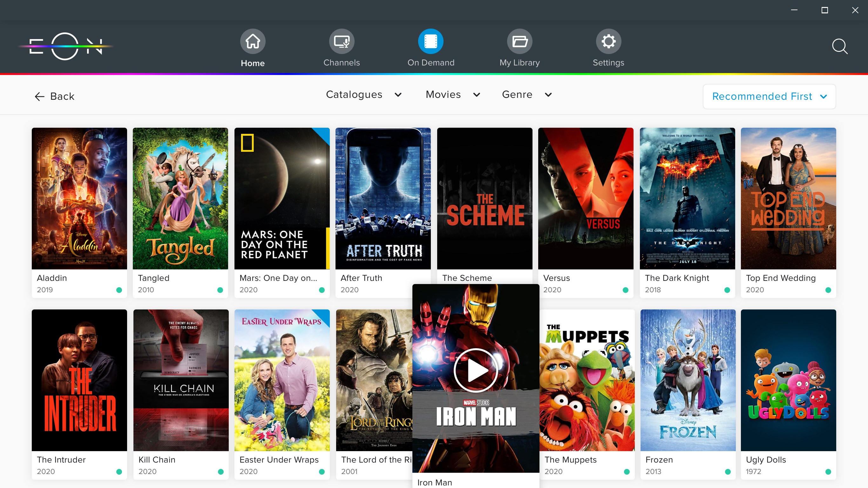Click the Back link

[62, 96]
